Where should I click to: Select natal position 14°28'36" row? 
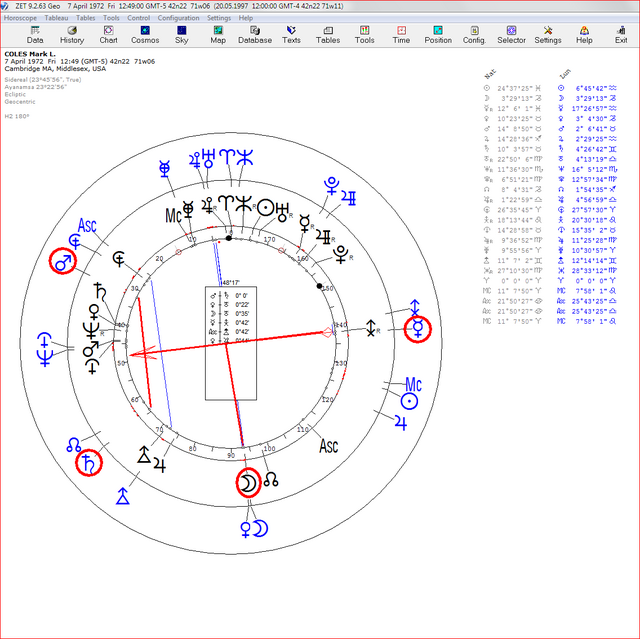(513, 139)
